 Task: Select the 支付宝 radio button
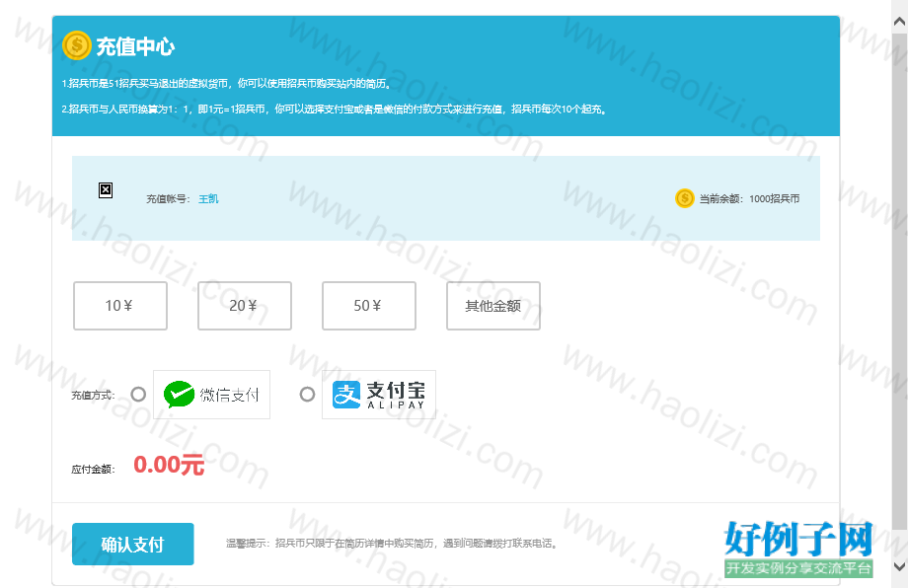tap(307, 394)
